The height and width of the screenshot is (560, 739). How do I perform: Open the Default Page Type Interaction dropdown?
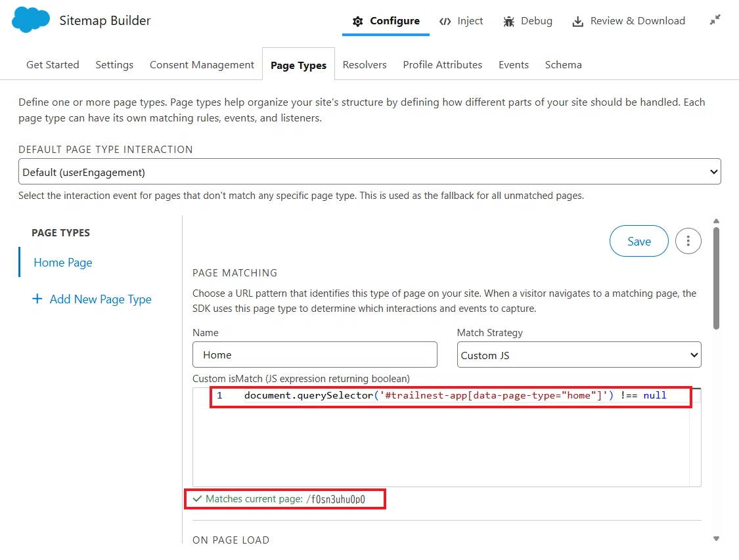[369, 171]
